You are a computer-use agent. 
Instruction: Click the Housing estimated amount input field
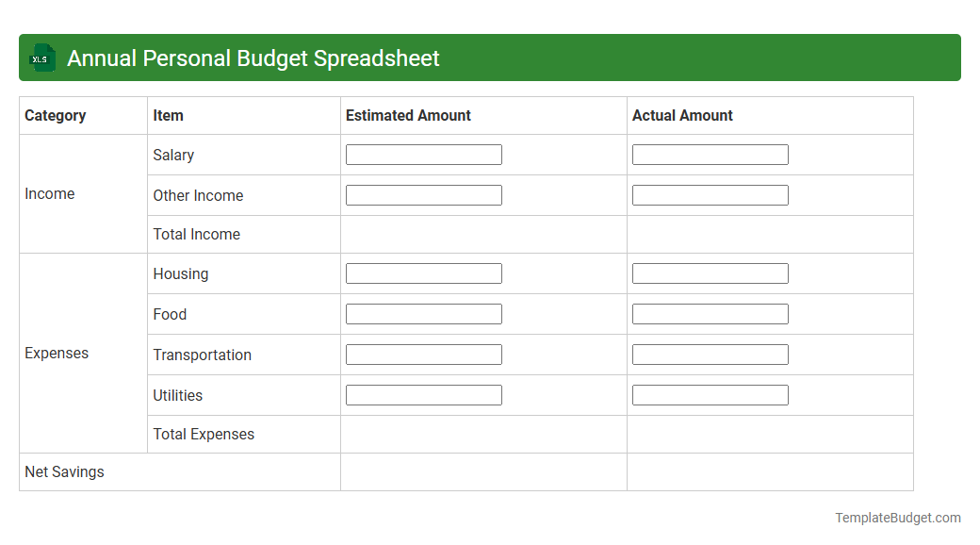coord(423,272)
